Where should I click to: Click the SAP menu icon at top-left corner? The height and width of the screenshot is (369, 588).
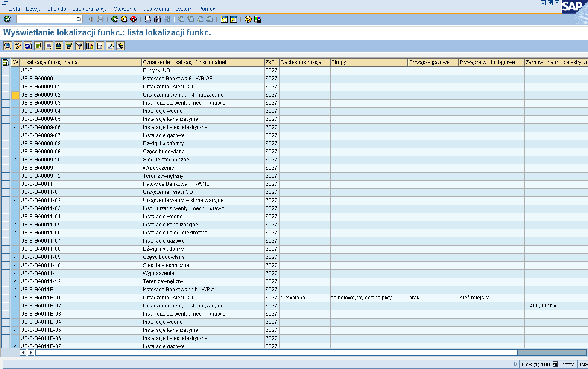coord(5,3)
